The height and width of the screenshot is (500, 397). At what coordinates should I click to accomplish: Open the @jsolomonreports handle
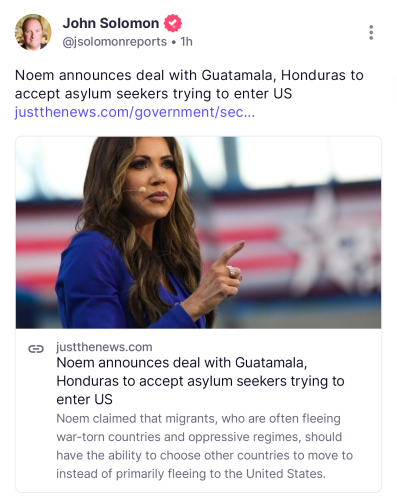(115, 42)
